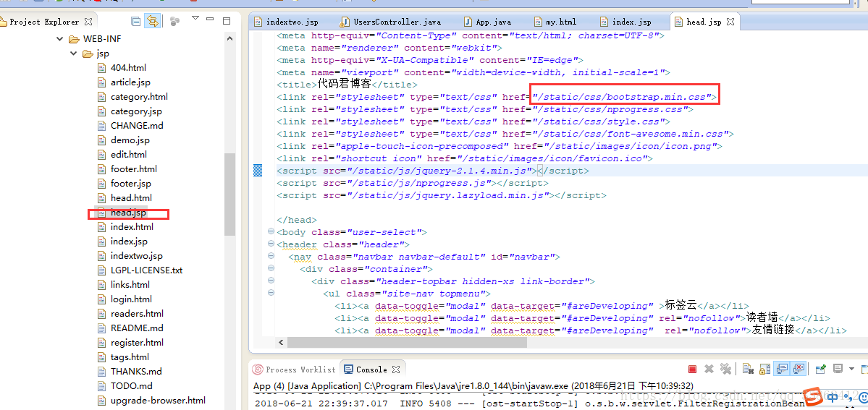The height and width of the screenshot is (410, 868).
Task: Toggle Link with Editor in Project Explorer
Action: pyautogui.click(x=152, y=22)
